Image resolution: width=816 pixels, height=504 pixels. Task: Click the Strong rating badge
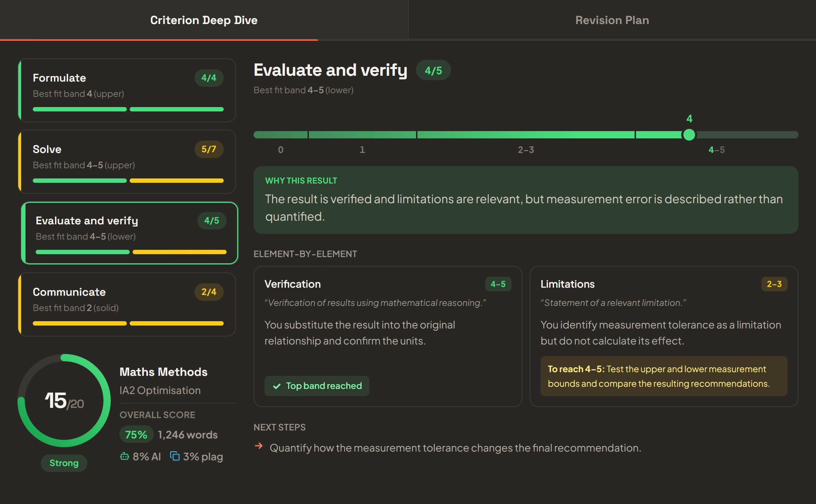64,463
